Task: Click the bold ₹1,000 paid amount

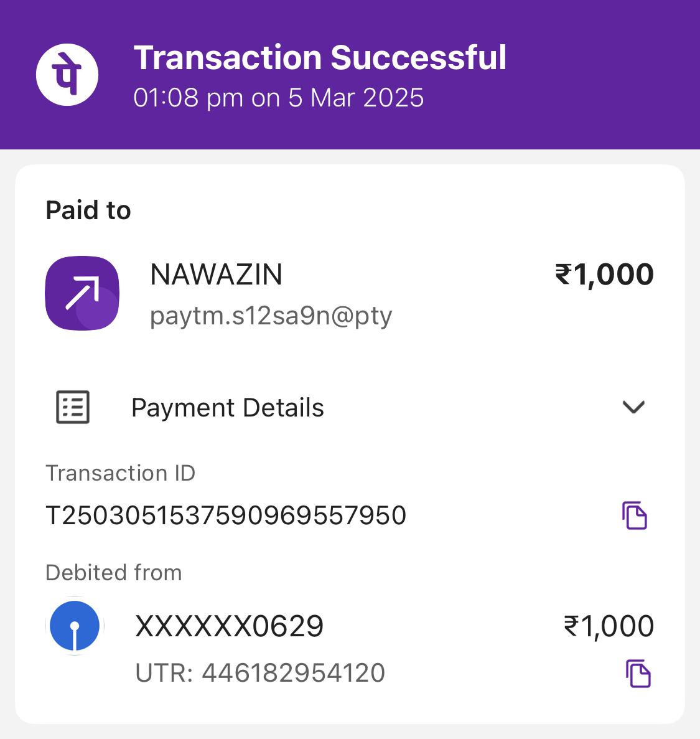Action: 604,275
